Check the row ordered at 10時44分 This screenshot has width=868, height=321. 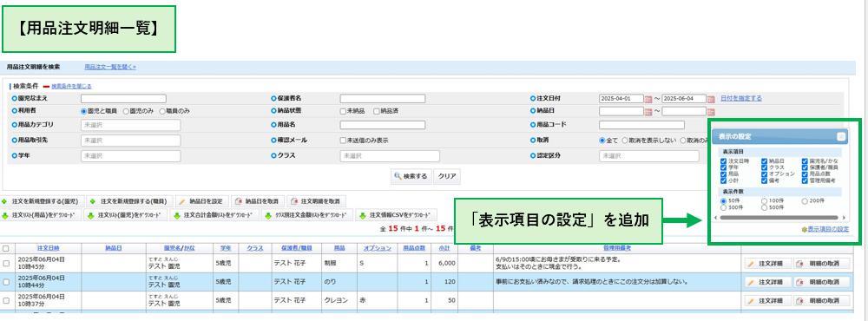point(6,282)
